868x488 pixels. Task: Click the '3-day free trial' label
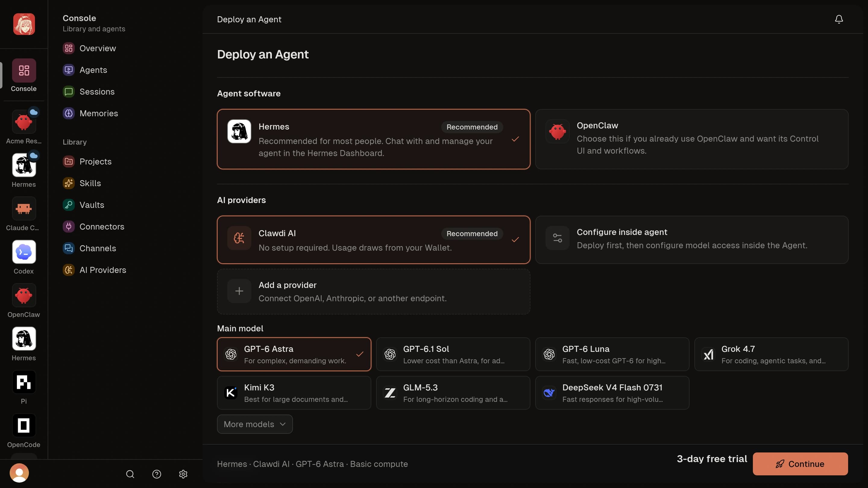point(712,459)
